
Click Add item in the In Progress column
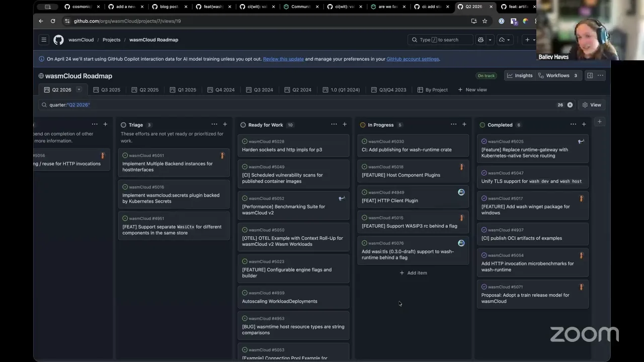(413, 273)
